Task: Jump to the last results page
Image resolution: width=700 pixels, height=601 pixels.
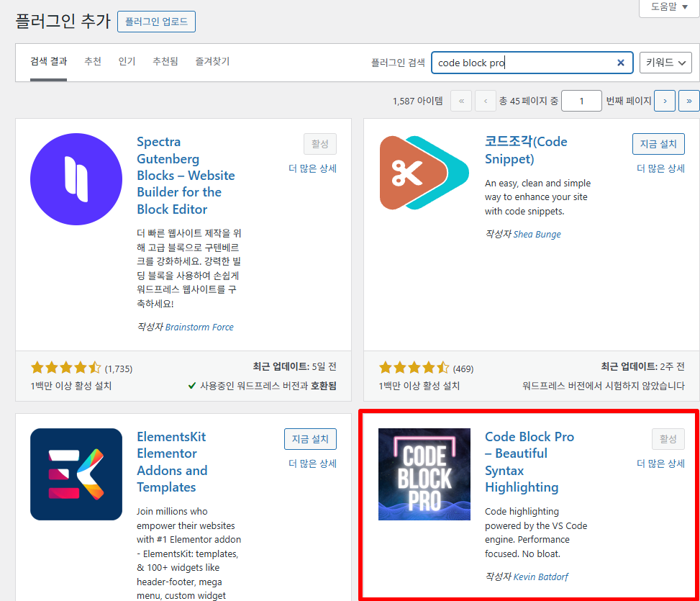Action: tap(688, 101)
